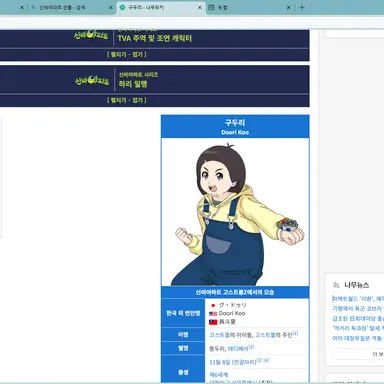Image resolution: width=384 pixels, height=384 pixels.
Task: Expand 펼치기 · 접기 under 하리 일행 banner
Action: (127, 100)
